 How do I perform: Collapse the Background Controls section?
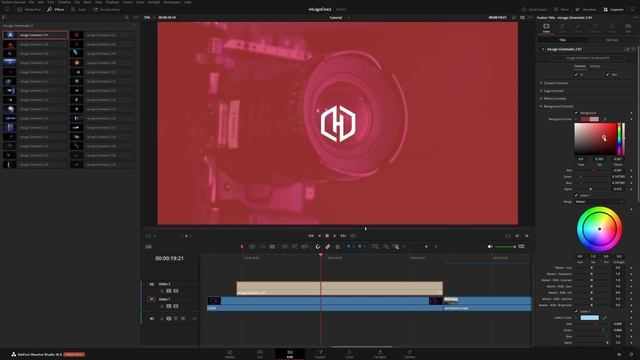(x=558, y=106)
